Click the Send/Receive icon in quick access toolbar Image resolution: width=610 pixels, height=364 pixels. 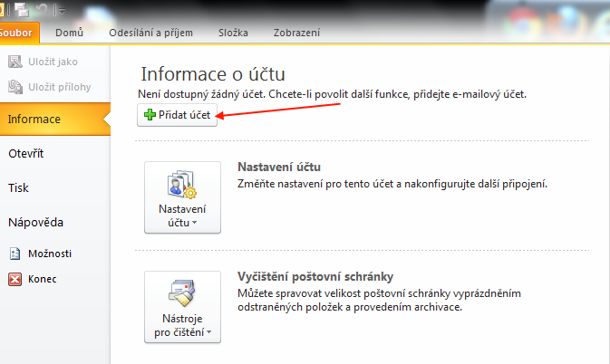point(22,10)
